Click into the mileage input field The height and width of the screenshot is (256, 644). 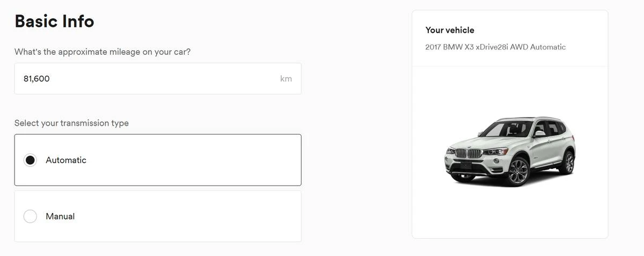tap(158, 78)
